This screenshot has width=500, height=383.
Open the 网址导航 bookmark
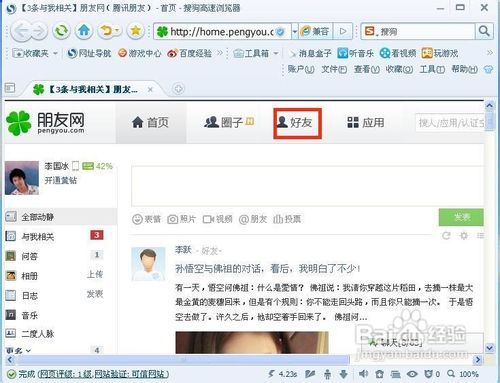pyautogui.click(x=89, y=53)
